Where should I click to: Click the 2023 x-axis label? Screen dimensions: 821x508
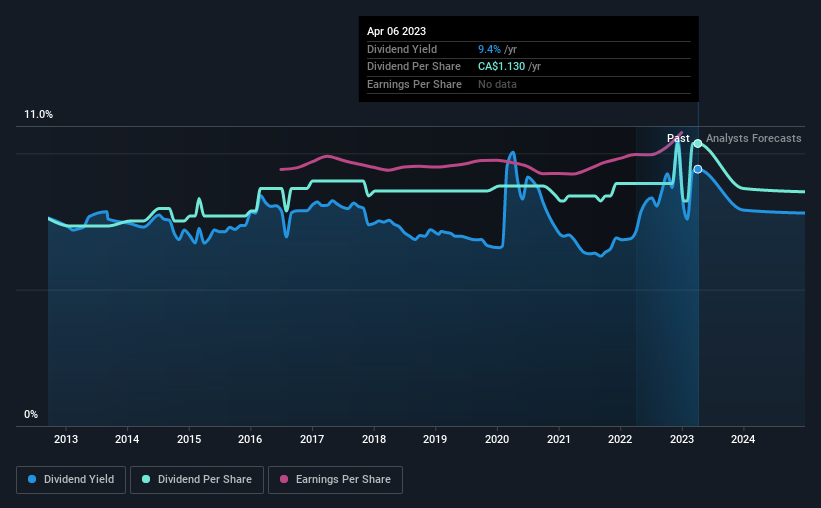point(682,439)
